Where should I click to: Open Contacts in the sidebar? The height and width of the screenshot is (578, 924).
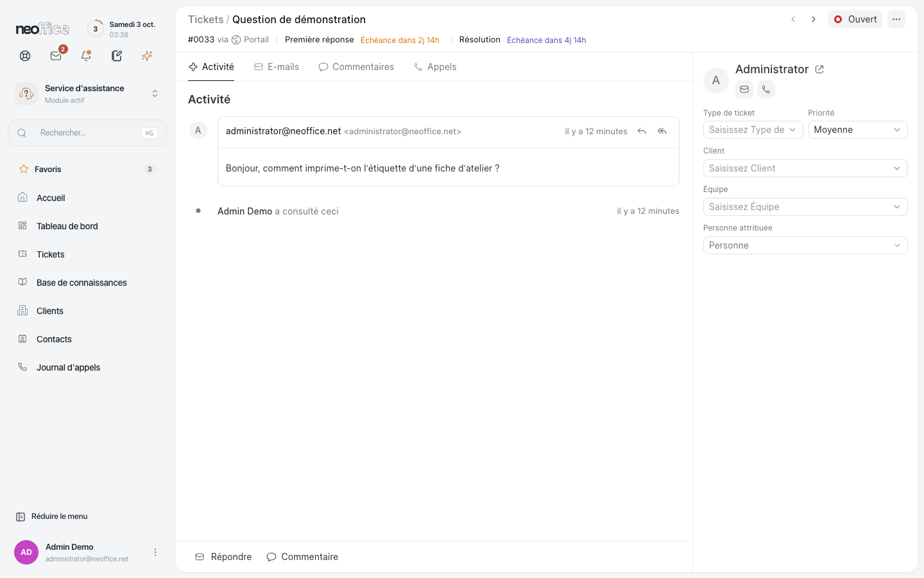coord(87,339)
